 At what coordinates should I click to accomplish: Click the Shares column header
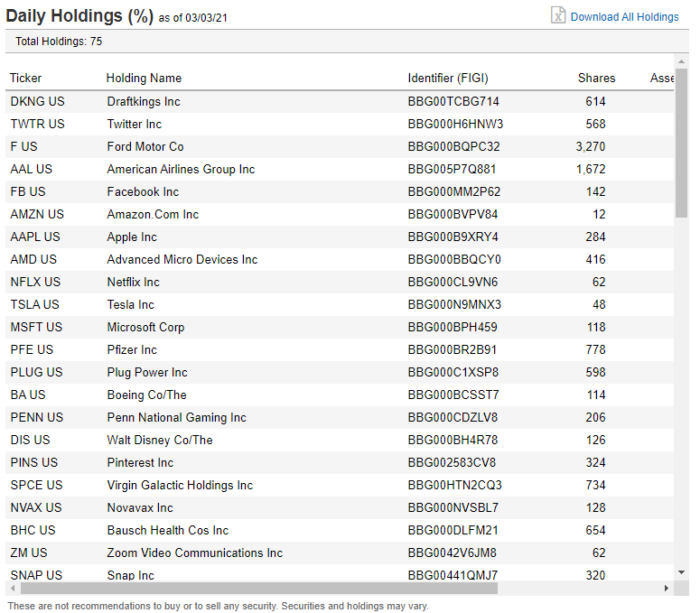click(596, 78)
